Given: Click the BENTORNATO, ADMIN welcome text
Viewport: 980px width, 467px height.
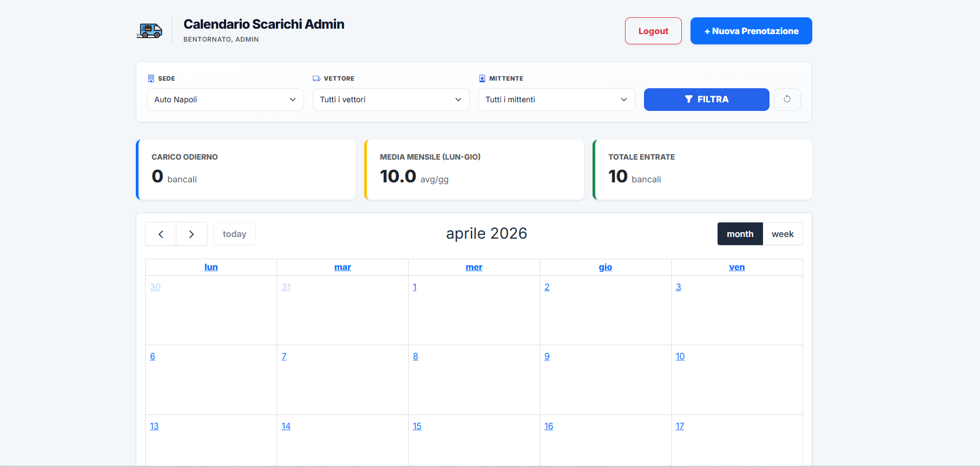Looking at the screenshot, I should point(221,40).
